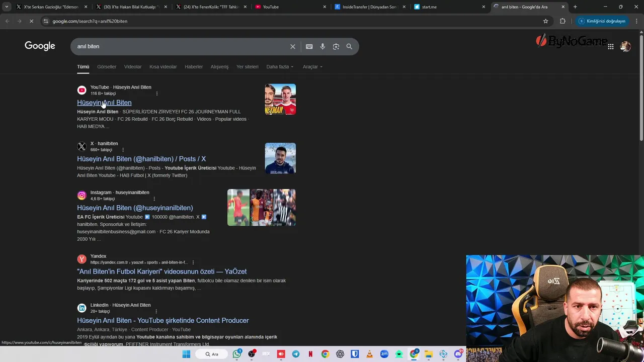Open OBS Studio from the taskbar
The image size is (644, 362).
[x=252, y=354]
